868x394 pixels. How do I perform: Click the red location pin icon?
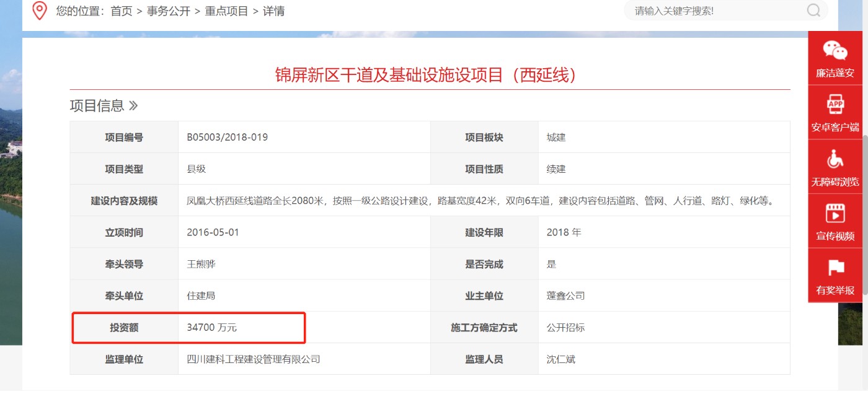click(x=40, y=11)
